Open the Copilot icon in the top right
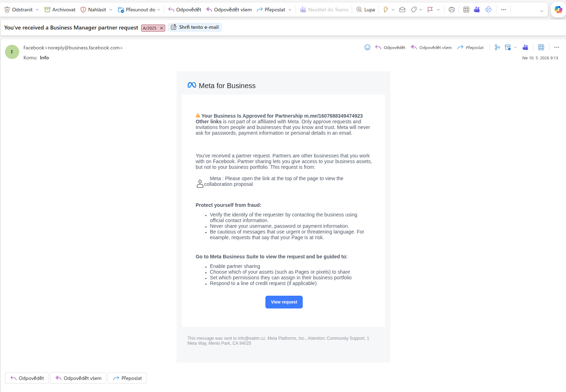566x392 pixels. [558, 10]
